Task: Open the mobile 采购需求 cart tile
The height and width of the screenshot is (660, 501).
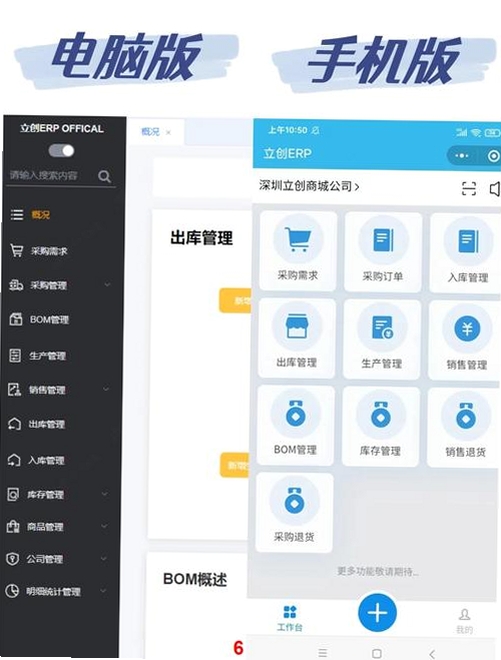Action: [298, 251]
